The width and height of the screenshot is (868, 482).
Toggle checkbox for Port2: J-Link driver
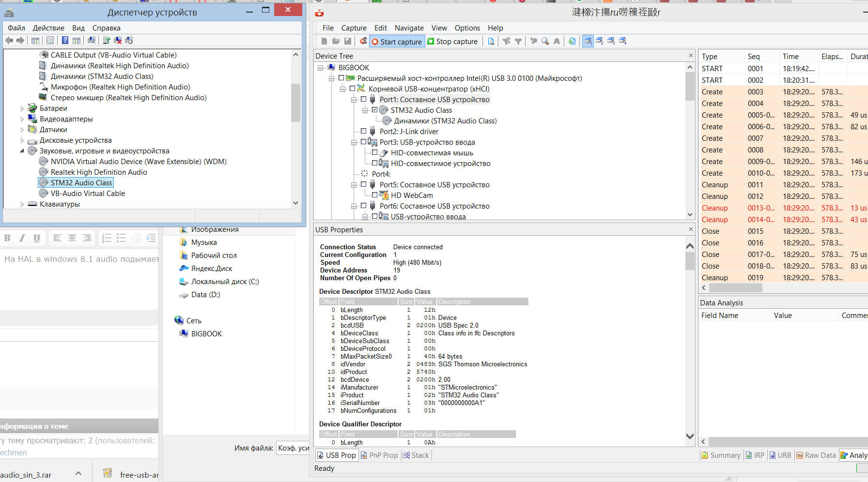click(363, 131)
